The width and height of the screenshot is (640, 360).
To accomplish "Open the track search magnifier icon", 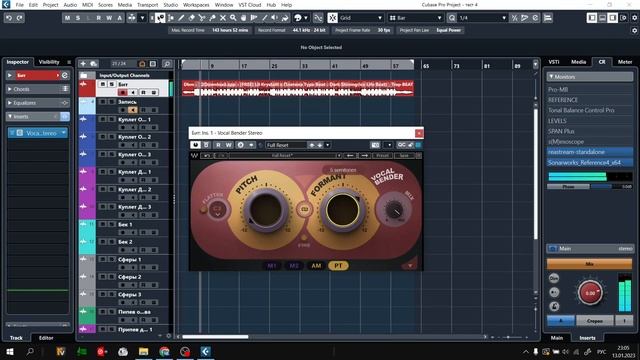I will point(167,64).
